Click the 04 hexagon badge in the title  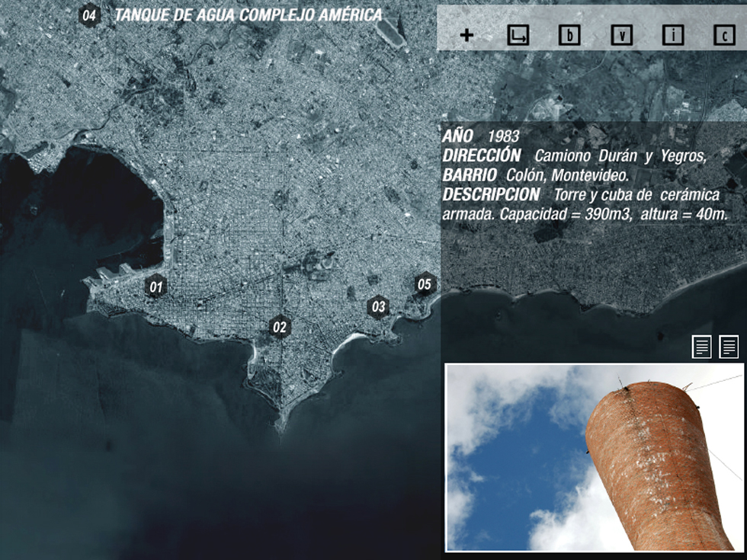tap(89, 15)
